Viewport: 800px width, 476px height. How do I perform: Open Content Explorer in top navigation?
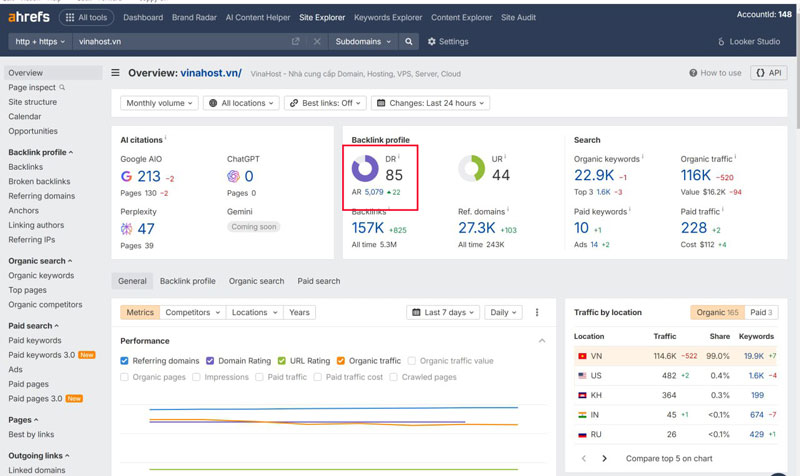point(461,17)
